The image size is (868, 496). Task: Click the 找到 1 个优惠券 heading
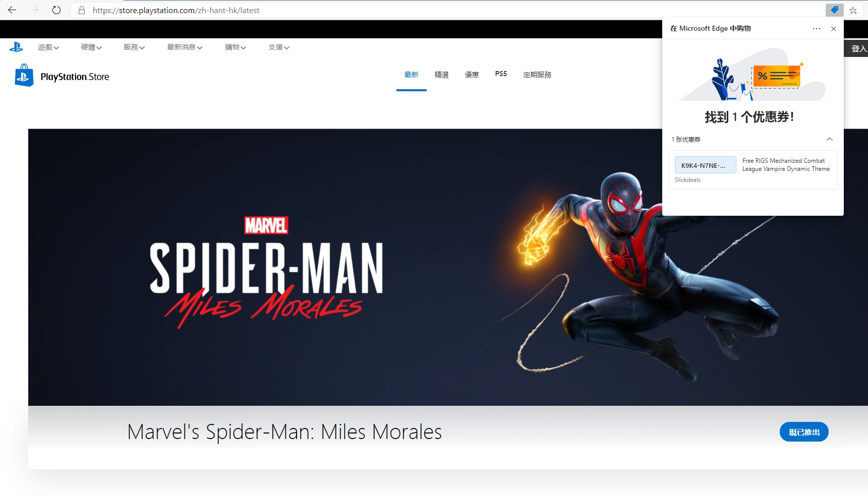click(x=749, y=117)
